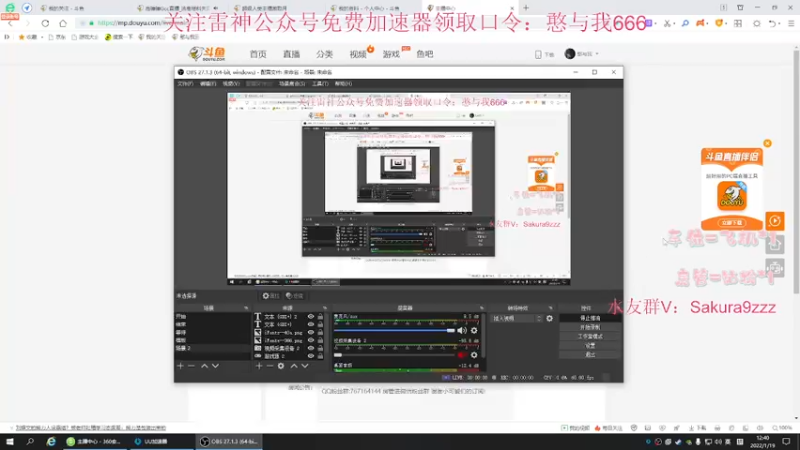
Task: Open the Windows Start menu
Action: coord(10,441)
